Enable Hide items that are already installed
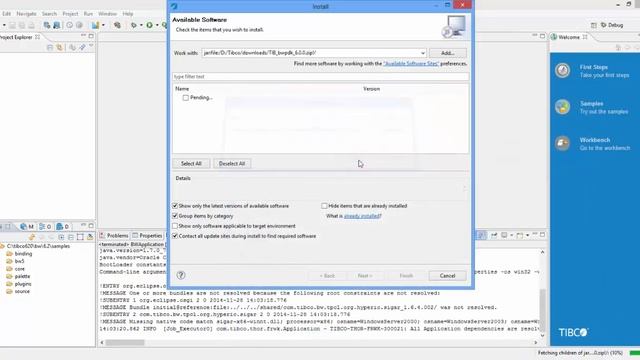 324,206
